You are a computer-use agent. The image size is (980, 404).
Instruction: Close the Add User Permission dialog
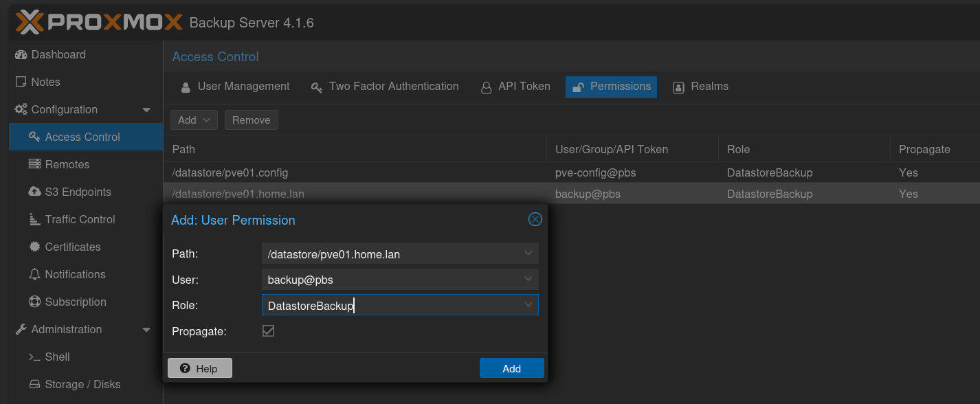tap(535, 219)
